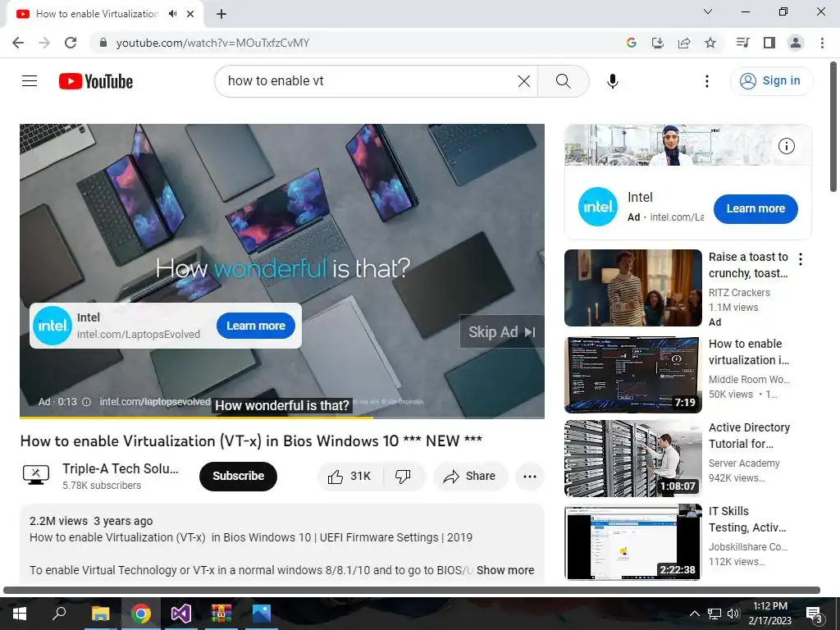Close the YouTube tab
This screenshot has height=630, width=840.
[190, 14]
